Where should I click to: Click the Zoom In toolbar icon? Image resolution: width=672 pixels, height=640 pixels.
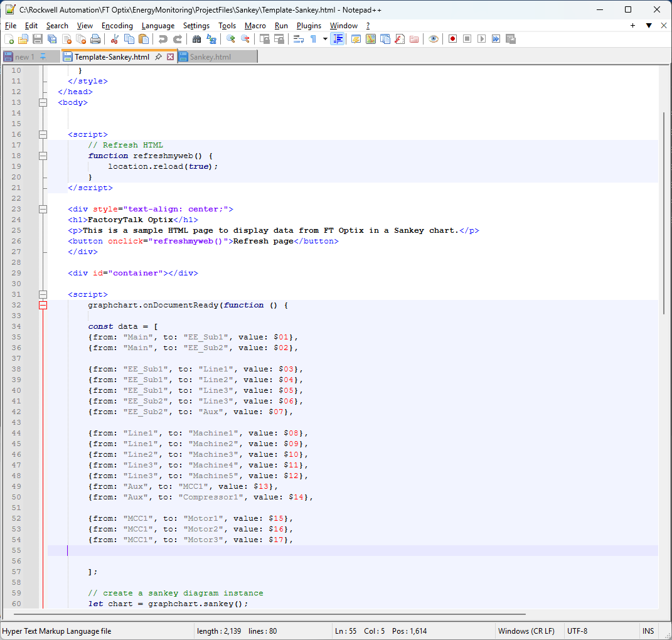230,39
